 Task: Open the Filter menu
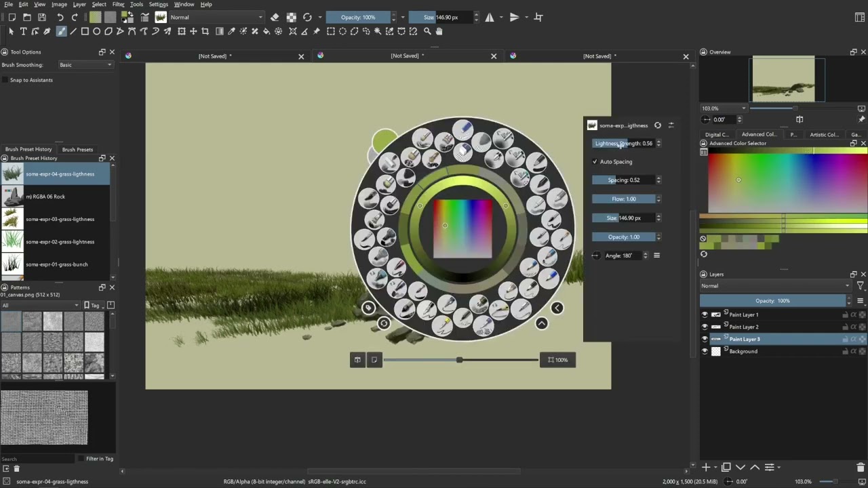[x=118, y=4]
